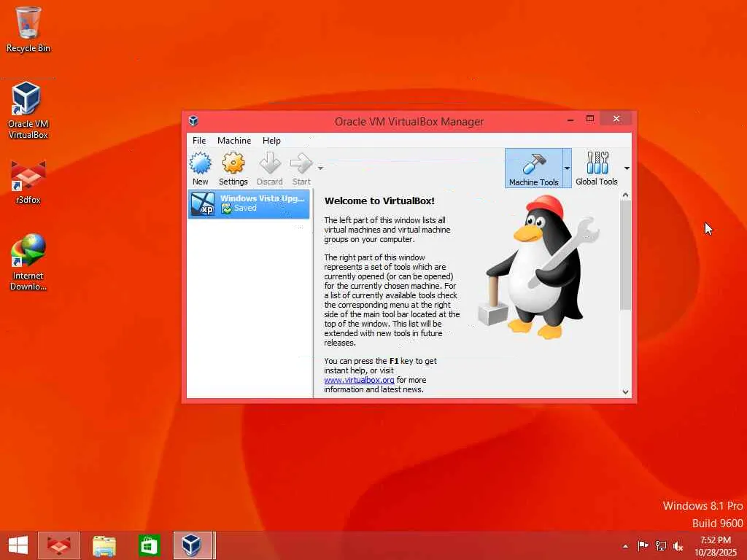This screenshot has width=747, height=560.
Task: Click the Discard arrow icon
Action: point(270,163)
